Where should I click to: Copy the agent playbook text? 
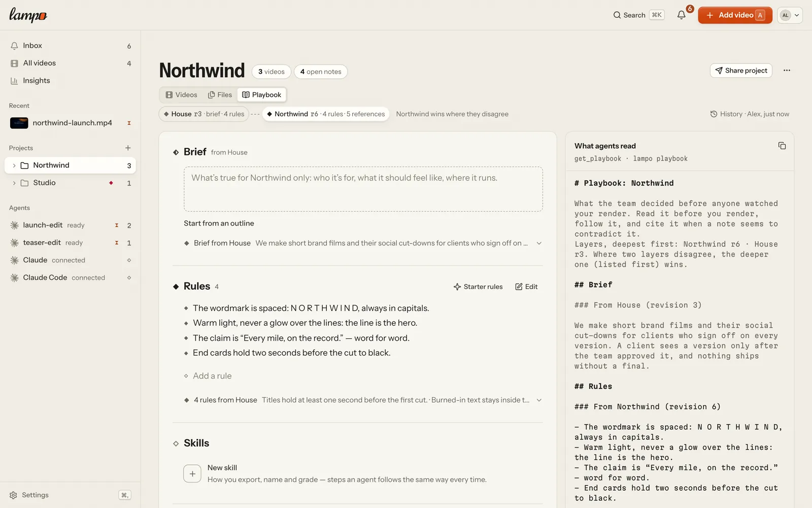(x=782, y=146)
